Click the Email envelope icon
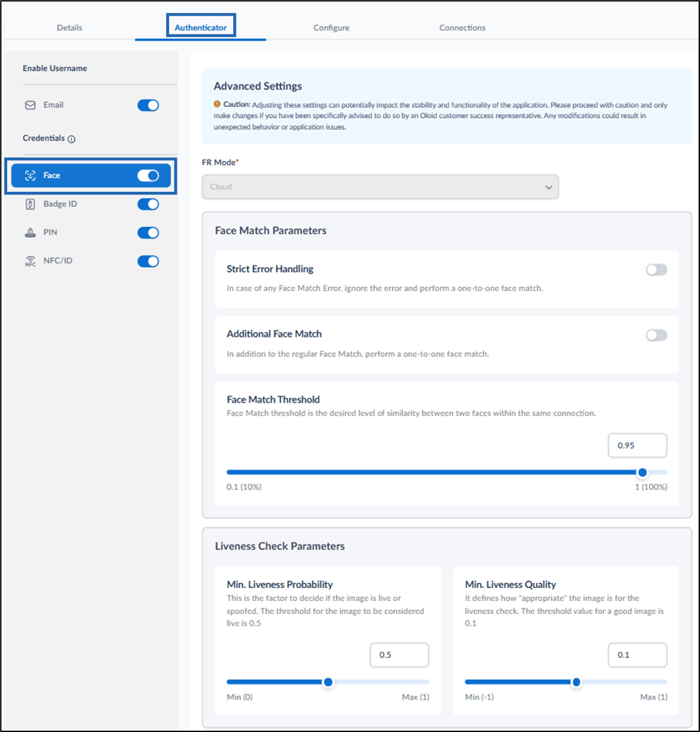Image resolution: width=700 pixels, height=732 pixels. 30,105
